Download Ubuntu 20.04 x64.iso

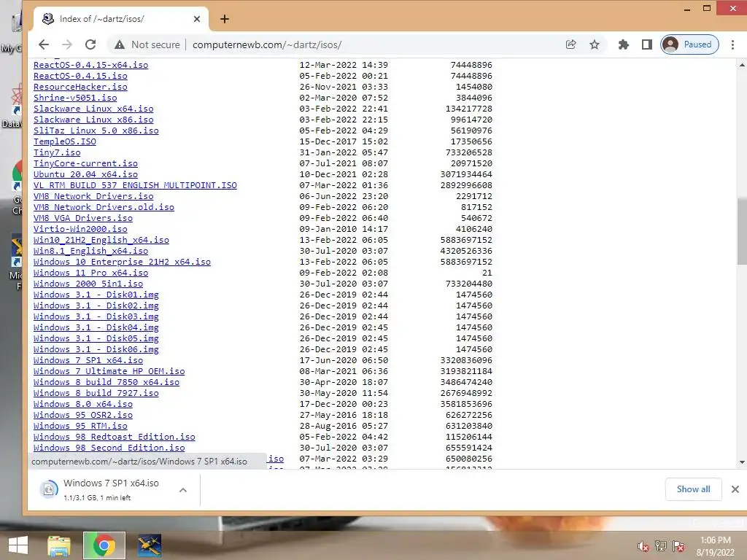pos(85,174)
